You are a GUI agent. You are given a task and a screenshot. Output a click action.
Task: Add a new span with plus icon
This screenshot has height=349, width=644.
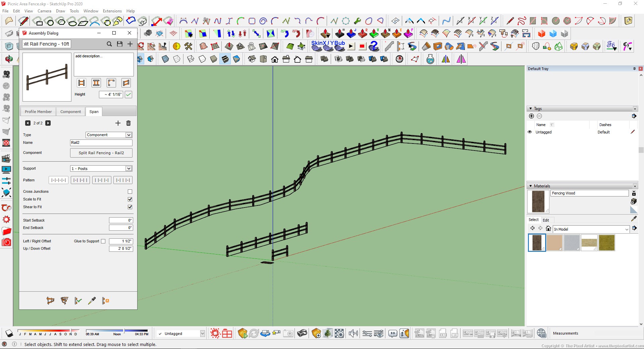tap(118, 123)
